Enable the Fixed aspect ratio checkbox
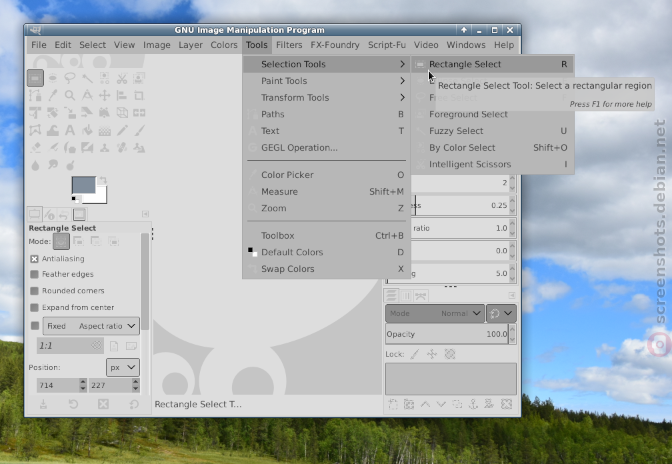The height and width of the screenshot is (464, 672). tap(35, 326)
